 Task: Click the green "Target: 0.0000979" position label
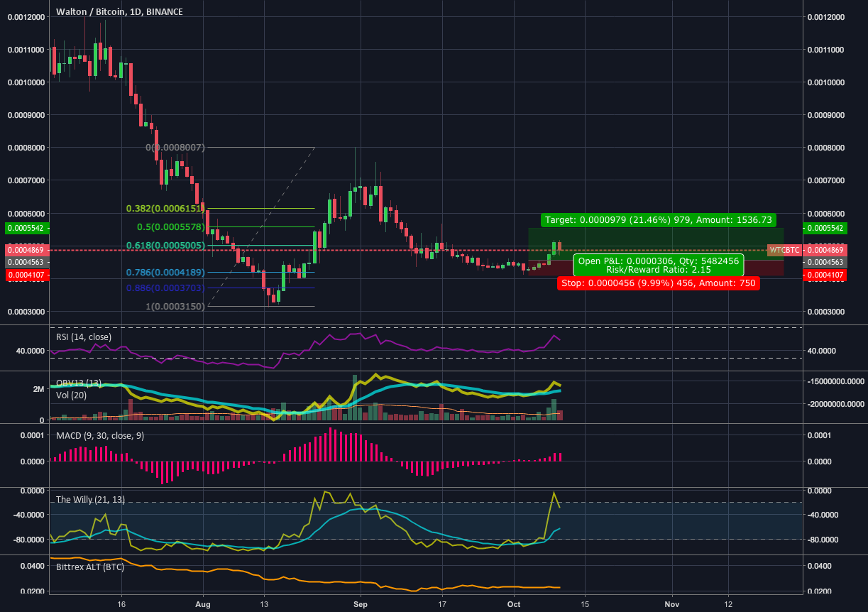click(x=658, y=220)
